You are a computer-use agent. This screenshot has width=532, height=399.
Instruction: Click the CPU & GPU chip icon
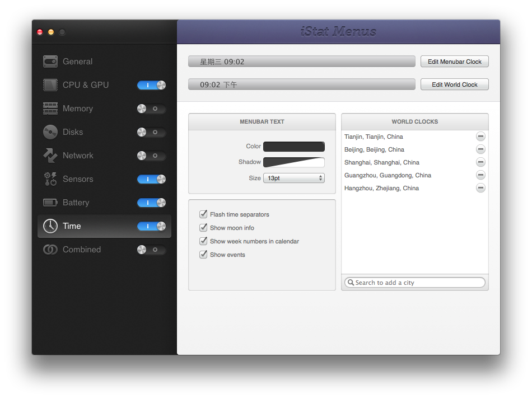pos(50,85)
